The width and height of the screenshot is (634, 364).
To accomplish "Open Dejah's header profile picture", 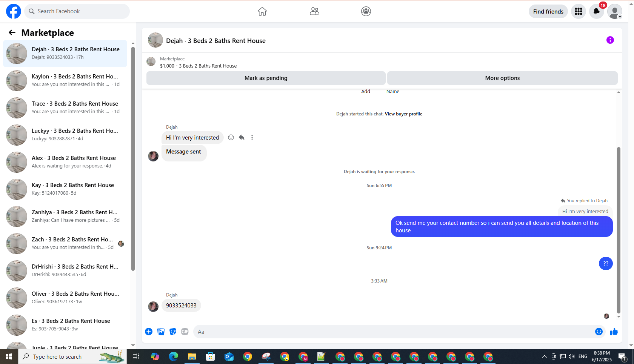I will [x=155, y=40].
